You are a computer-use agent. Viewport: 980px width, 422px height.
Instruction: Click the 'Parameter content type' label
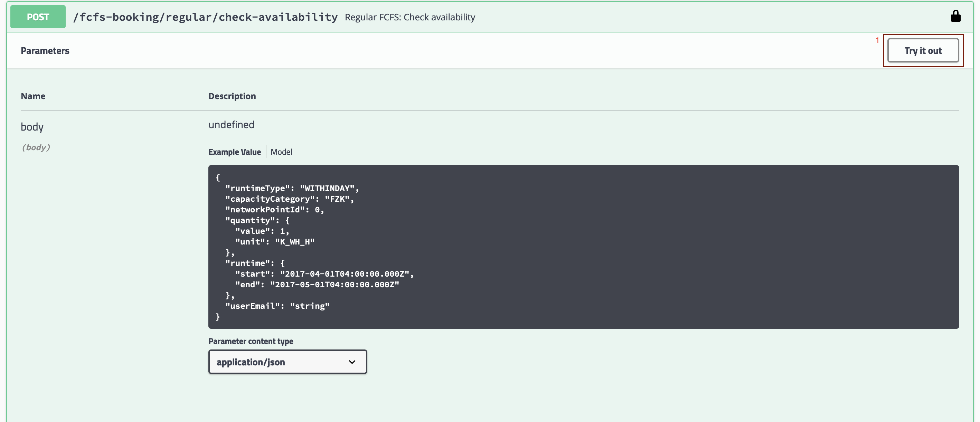pos(251,341)
